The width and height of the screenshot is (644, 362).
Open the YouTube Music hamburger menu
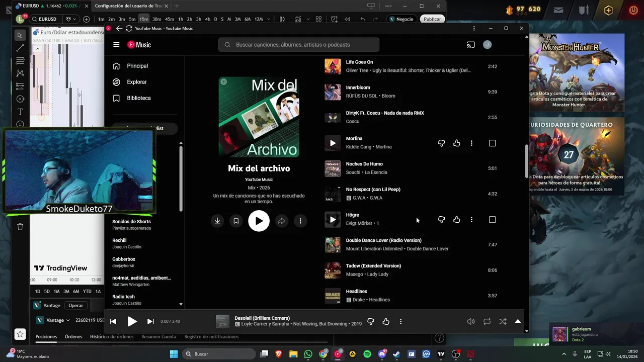click(x=116, y=45)
